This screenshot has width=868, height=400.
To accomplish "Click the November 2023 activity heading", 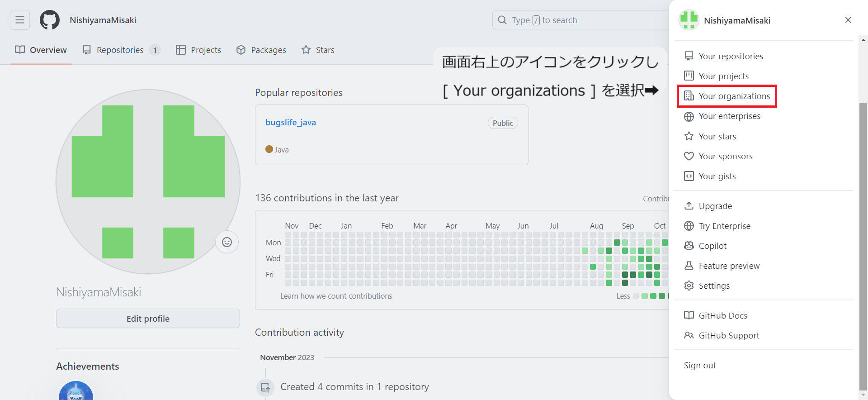I will [x=287, y=357].
